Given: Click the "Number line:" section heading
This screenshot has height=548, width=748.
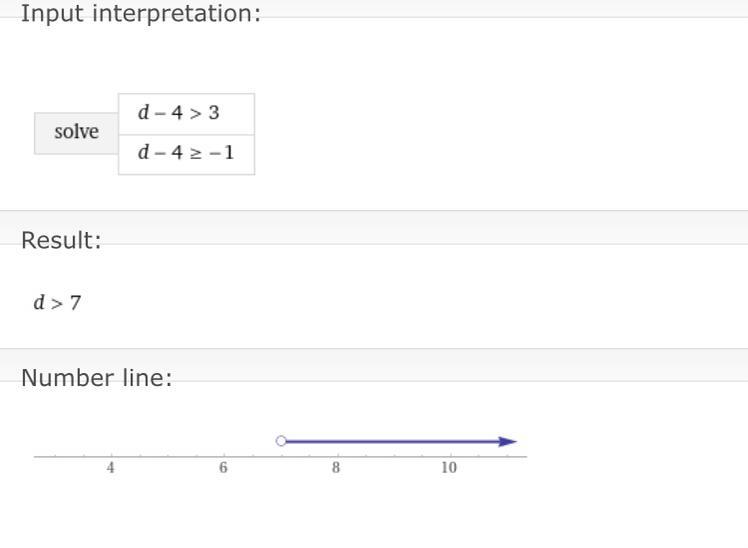Looking at the screenshot, I should pyautogui.click(x=96, y=378).
